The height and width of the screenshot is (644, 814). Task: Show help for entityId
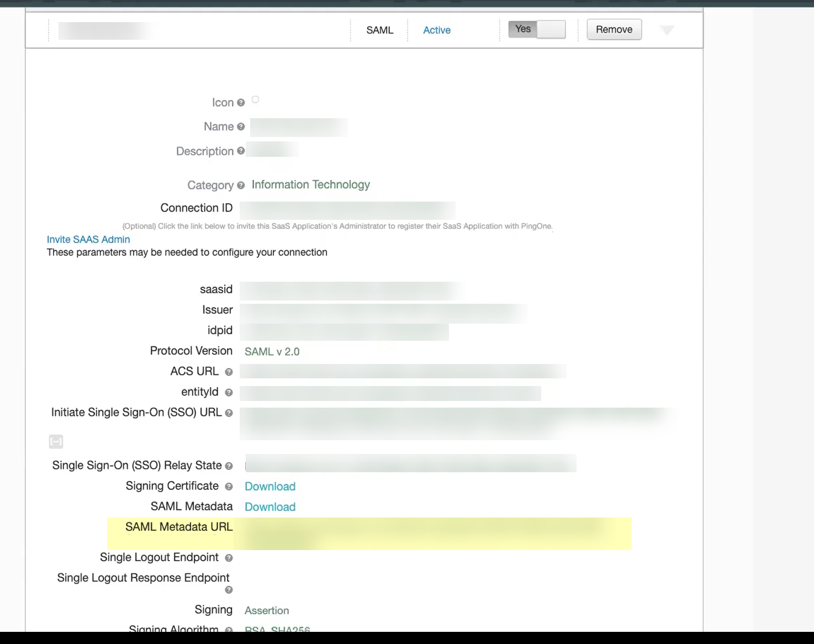[x=229, y=393]
